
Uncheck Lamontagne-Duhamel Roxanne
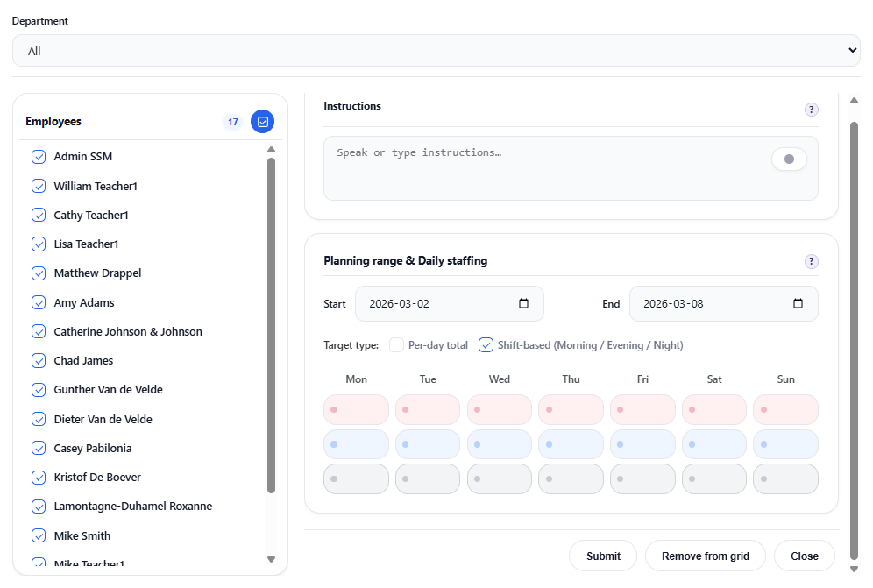(x=39, y=506)
